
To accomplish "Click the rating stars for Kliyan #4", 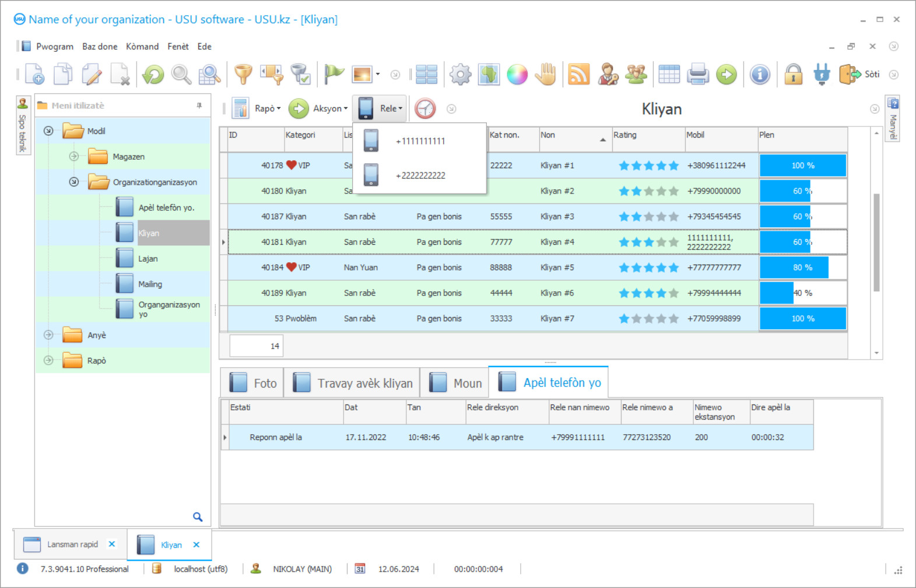I will tap(648, 242).
